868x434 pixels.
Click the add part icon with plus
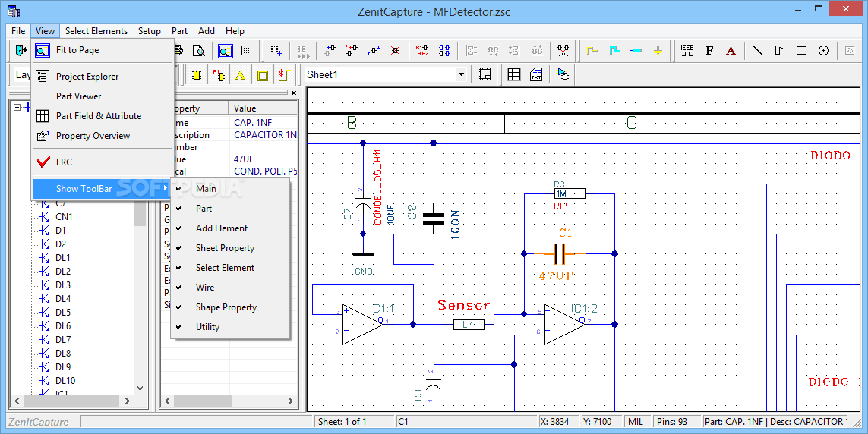[x=276, y=51]
